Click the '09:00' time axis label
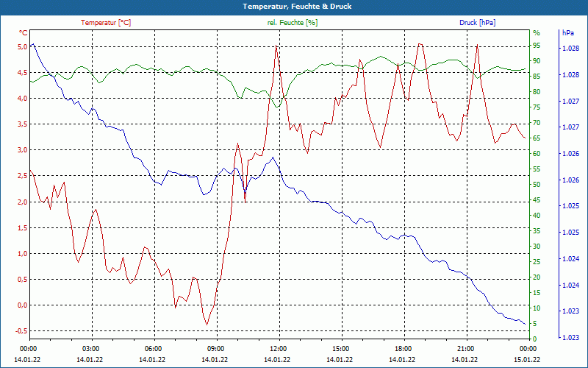 (215, 348)
